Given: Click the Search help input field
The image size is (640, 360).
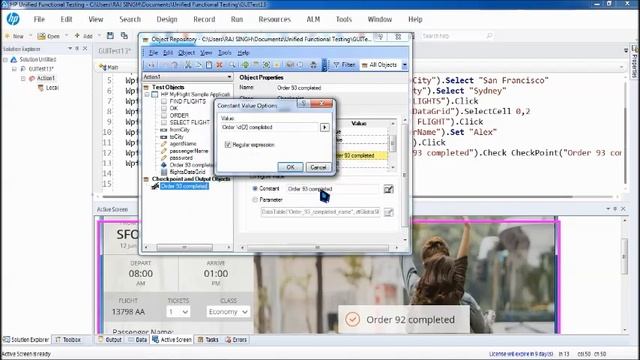Looking at the screenshot, I should pyautogui.click(x=453, y=36).
